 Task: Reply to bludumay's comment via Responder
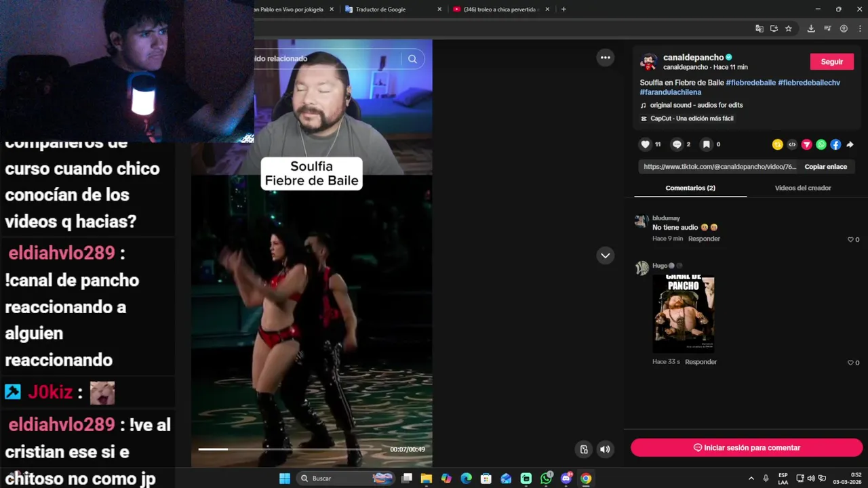pyautogui.click(x=704, y=239)
